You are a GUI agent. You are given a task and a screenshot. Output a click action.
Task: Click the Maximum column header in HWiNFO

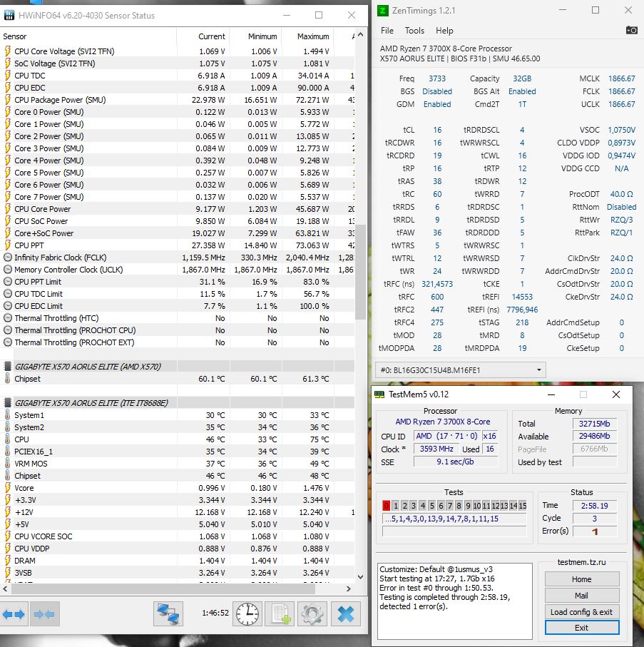[x=307, y=36]
